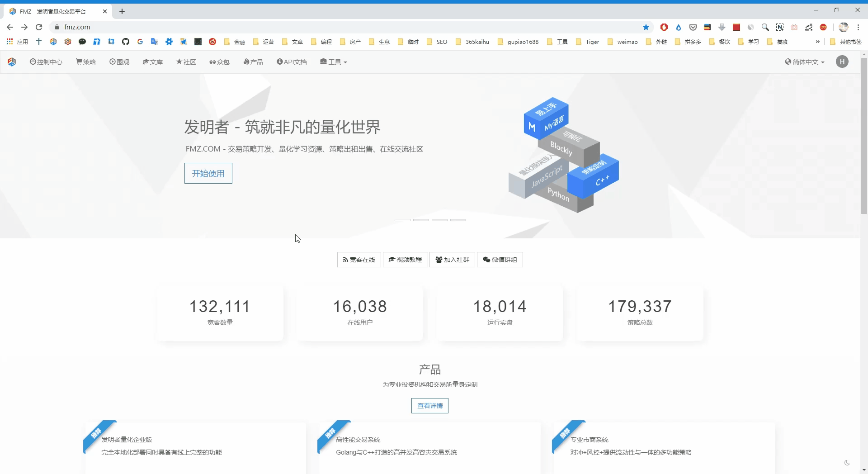
Task: Open the Pocket extension icon
Action: (693, 27)
